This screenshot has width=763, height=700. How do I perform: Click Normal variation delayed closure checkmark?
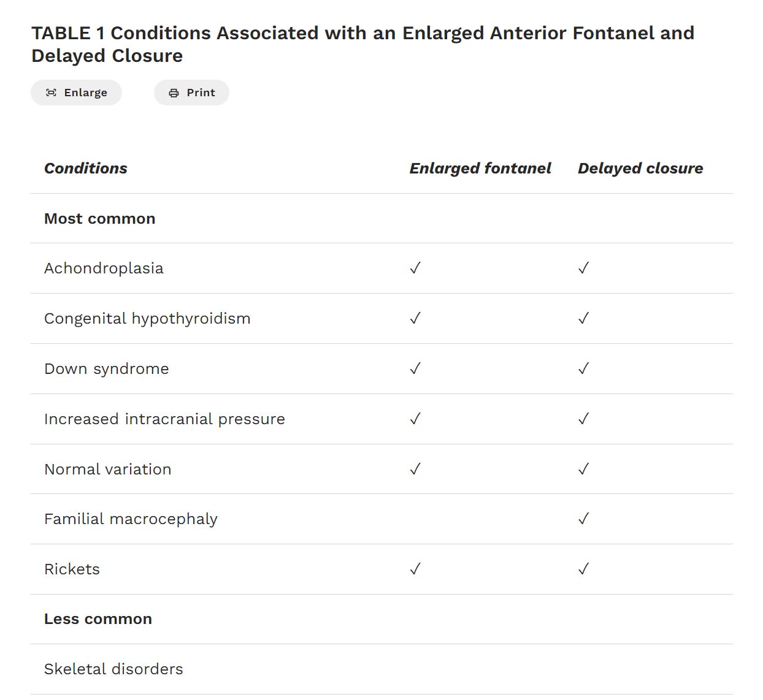pos(583,469)
